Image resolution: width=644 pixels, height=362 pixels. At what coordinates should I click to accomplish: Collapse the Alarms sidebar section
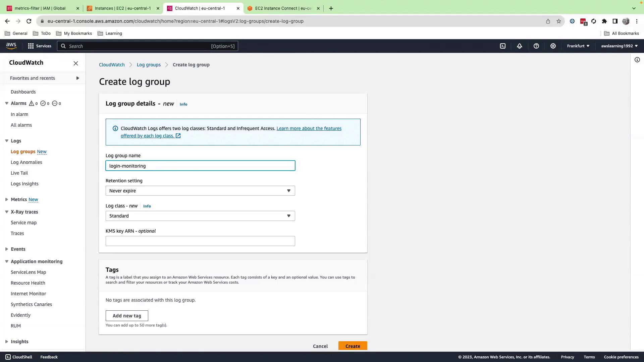coord(7,103)
